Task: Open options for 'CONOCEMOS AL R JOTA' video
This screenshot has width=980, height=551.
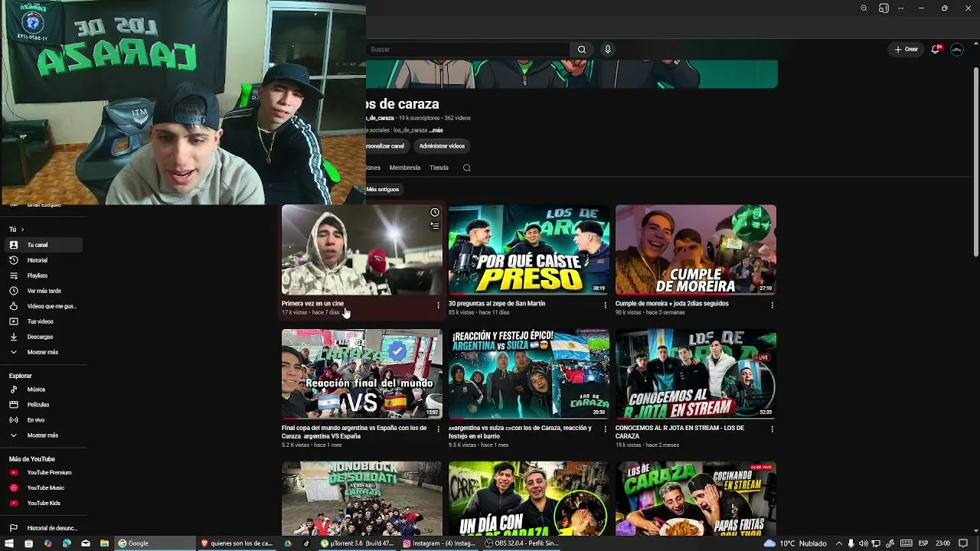Action: coord(772,429)
